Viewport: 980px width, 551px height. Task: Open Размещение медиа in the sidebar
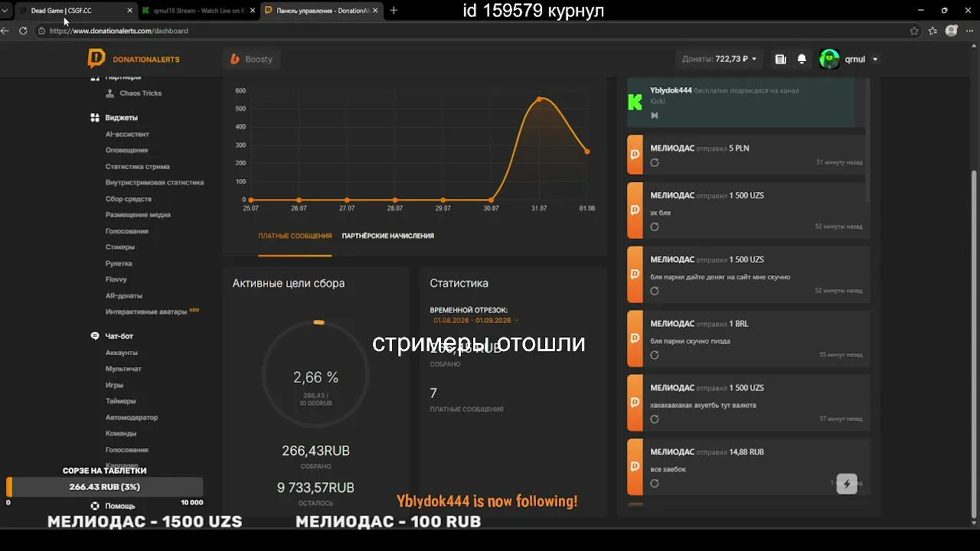[x=138, y=215]
